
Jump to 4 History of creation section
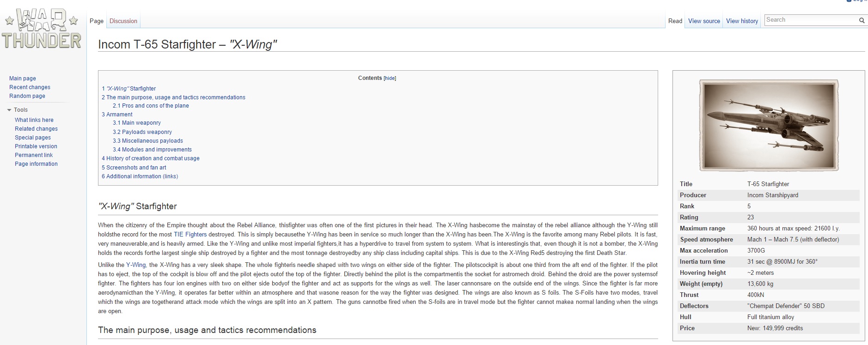[x=151, y=158]
